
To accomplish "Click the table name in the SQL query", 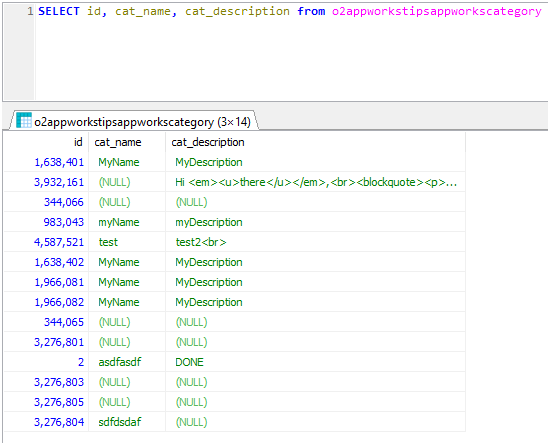I will (437, 12).
